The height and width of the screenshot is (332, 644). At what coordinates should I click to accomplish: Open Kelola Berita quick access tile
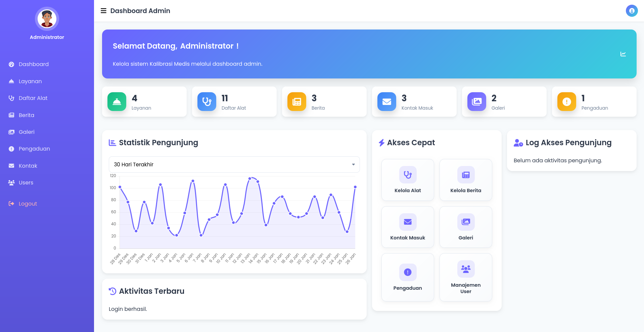466,180
